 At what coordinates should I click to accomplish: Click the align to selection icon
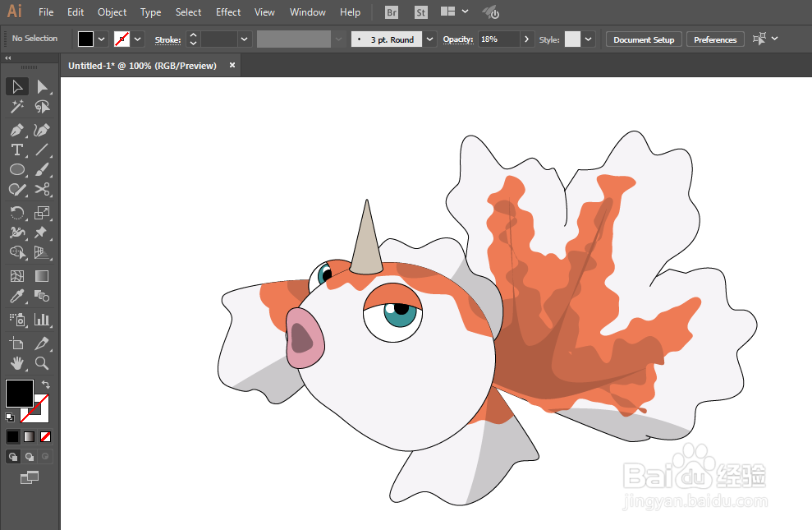pos(759,39)
